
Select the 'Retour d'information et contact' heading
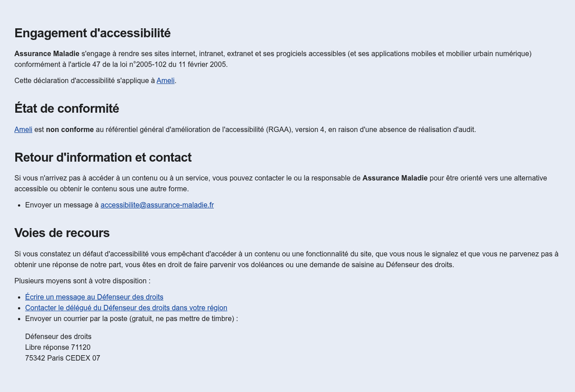pos(103,158)
